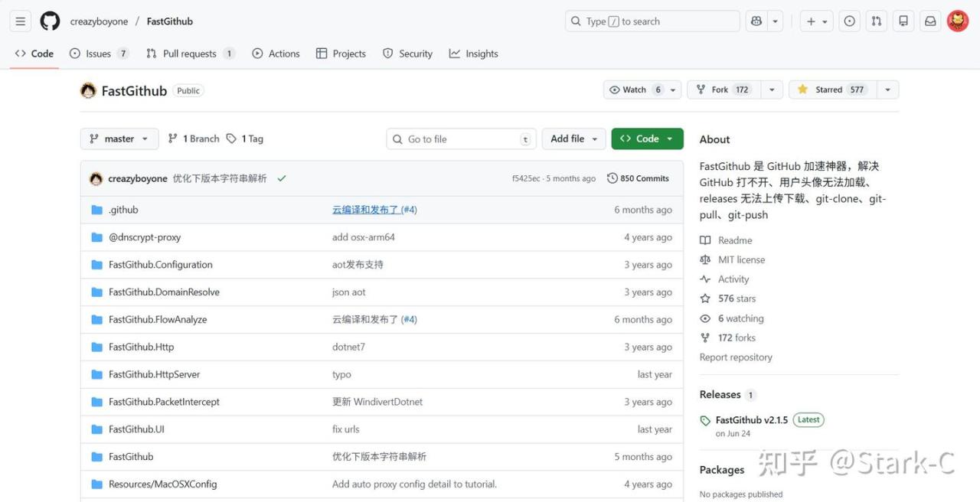The height and width of the screenshot is (502, 980).
Task: Open the FastGithub.HttpServer folder
Action: (x=154, y=374)
